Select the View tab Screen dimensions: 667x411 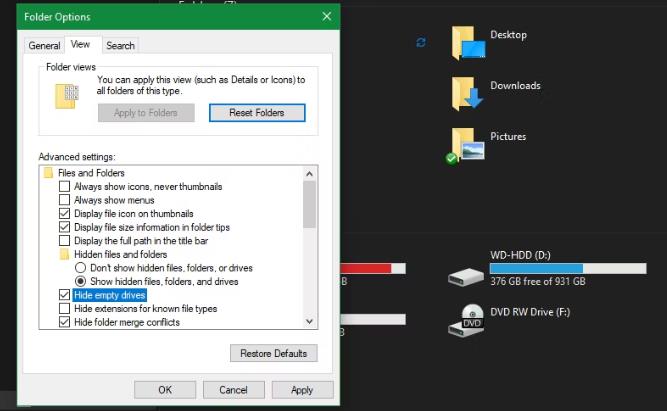(80, 44)
